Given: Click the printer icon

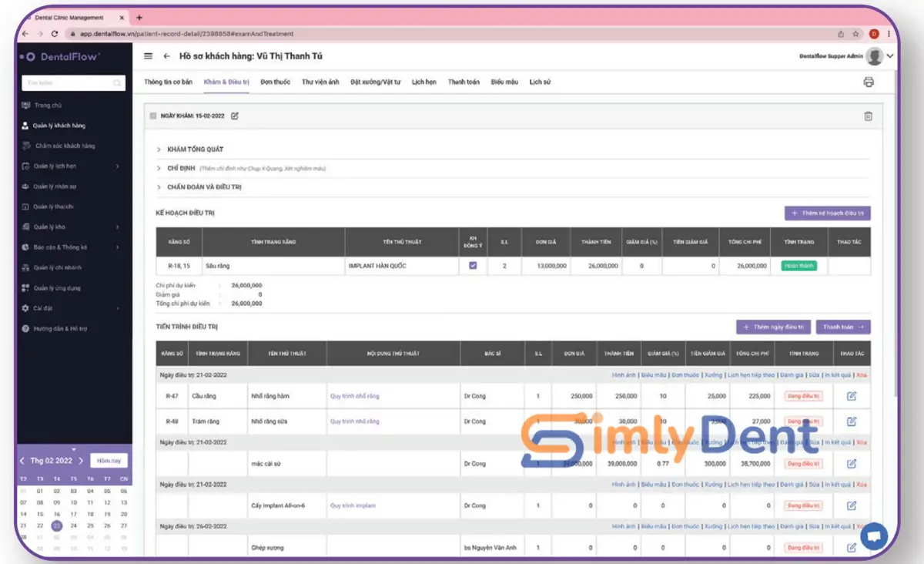Looking at the screenshot, I should click(869, 82).
